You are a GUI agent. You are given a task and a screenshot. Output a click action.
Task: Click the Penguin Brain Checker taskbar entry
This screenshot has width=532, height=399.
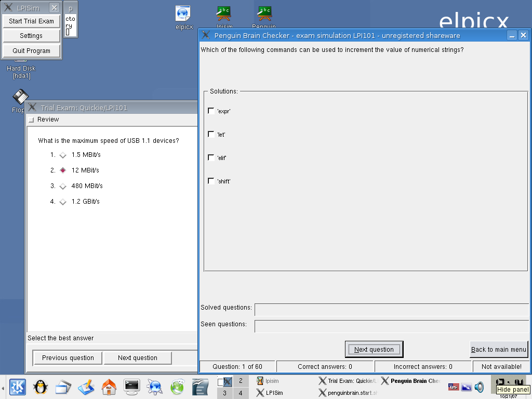[410, 381]
